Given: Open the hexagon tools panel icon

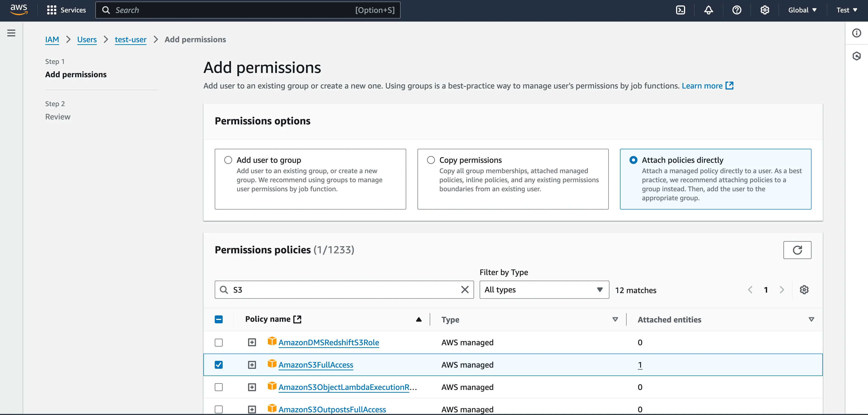Looking at the screenshot, I should [x=856, y=56].
